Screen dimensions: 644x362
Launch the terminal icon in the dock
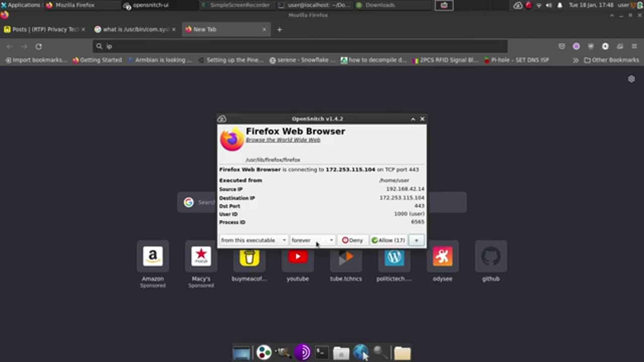(321, 352)
